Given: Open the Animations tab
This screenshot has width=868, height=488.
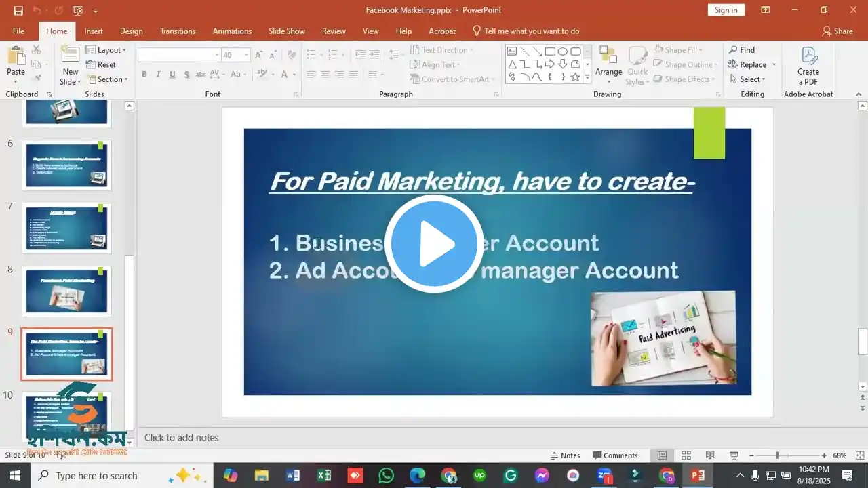Looking at the screenshot, I should [232, 31].
